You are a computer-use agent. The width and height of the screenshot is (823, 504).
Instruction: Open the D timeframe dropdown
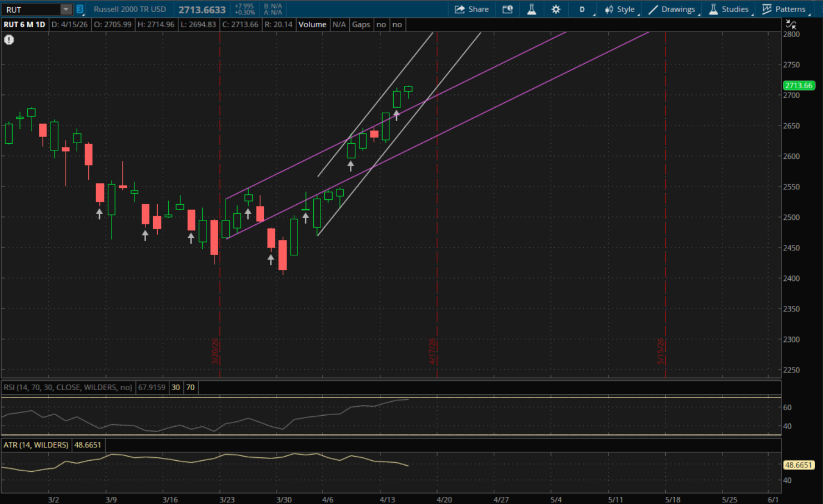(x=582, y=9)
